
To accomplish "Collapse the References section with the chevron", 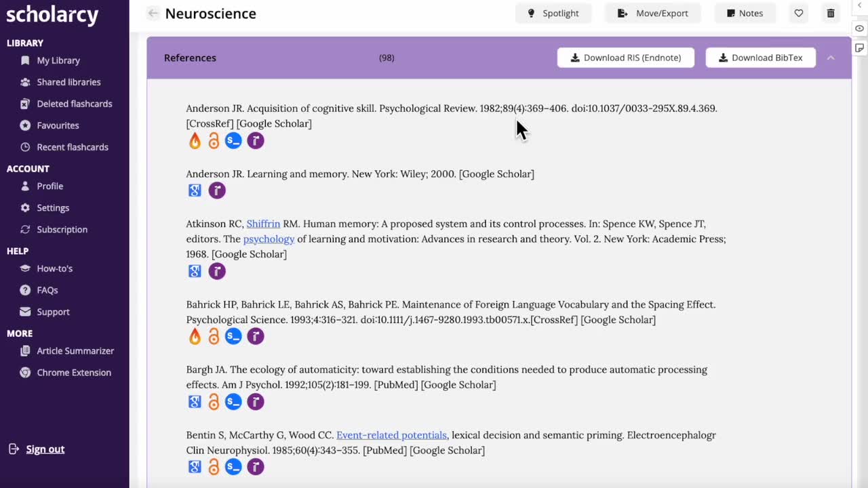I will pos(831,58).
